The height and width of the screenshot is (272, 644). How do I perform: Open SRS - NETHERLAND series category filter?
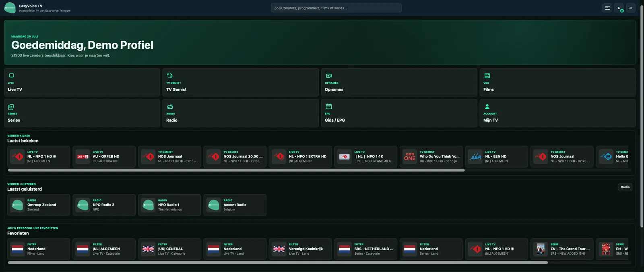pos(365,249)
